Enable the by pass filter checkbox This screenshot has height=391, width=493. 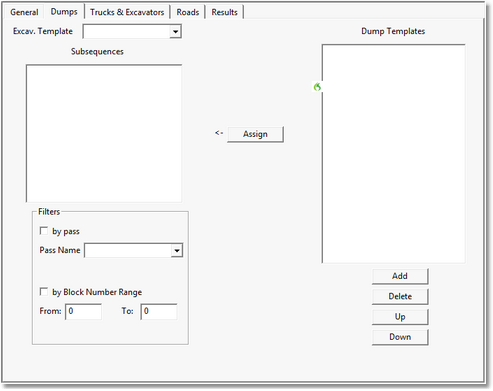pos(44,231)
